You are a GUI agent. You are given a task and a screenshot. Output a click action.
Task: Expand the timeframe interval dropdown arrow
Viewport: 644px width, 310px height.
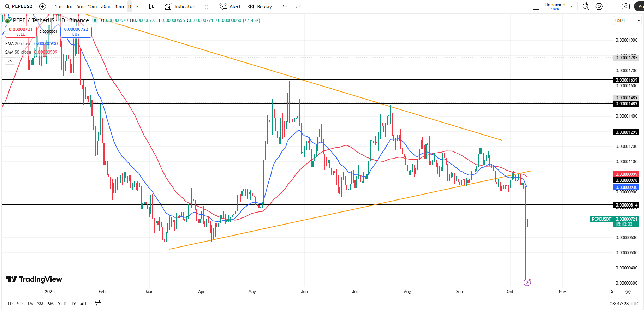pos(137,6)
